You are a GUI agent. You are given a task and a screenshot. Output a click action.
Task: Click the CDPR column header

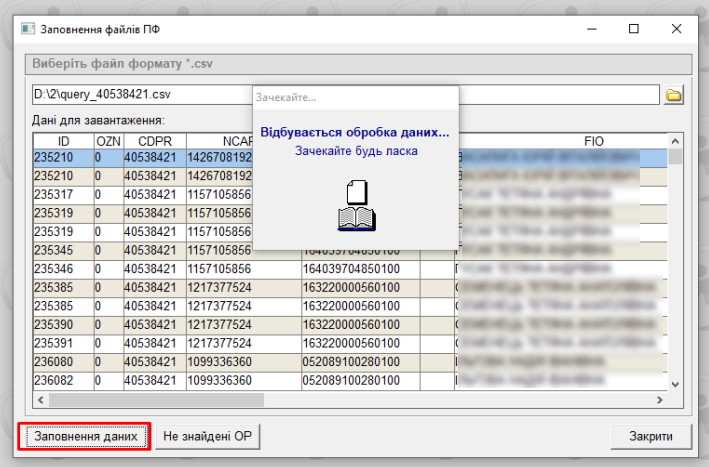[x=153, y=141]
